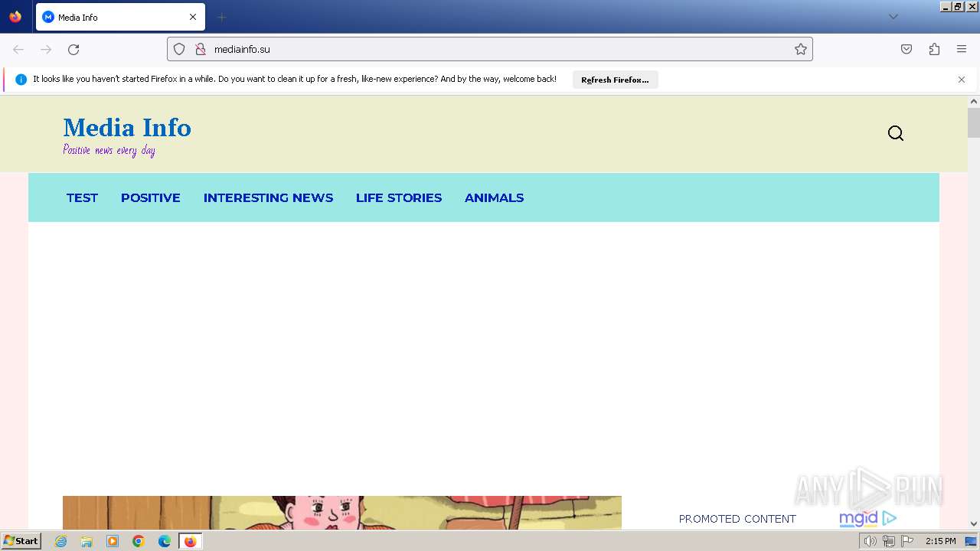Open the TEST menu item

tap(82, 197)
